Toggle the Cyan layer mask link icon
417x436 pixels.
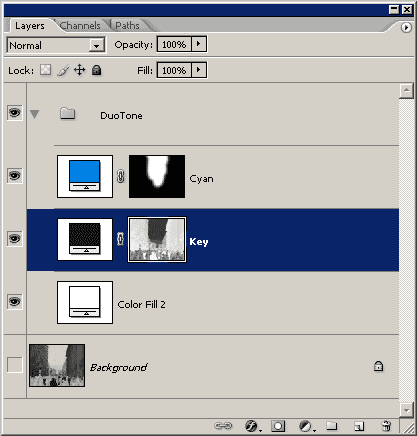(x=121, y=176)
